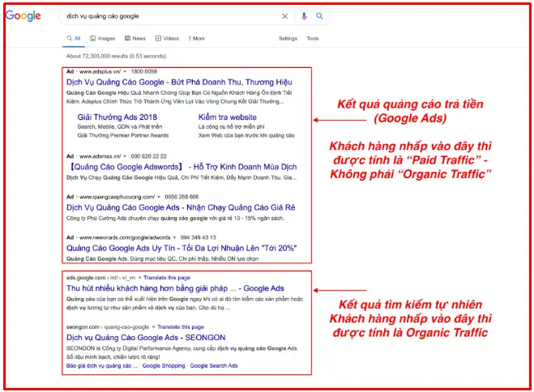Submit search with the magnifier icon
The image size is (534, 392).
pos(319,16)
